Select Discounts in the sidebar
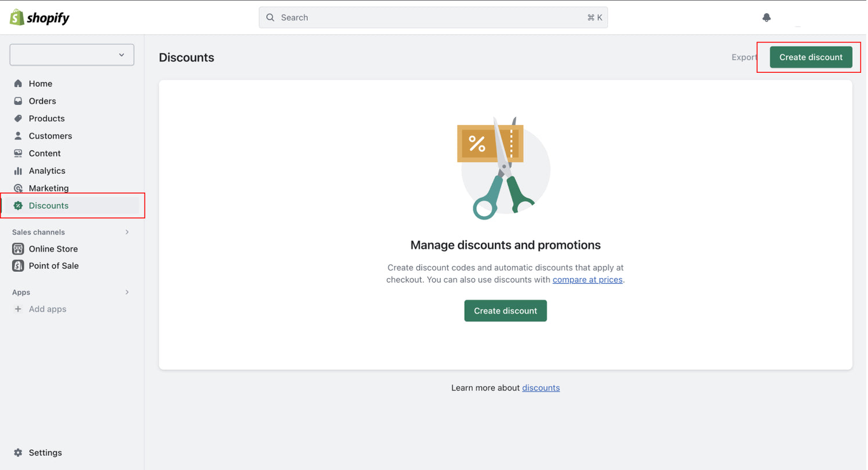This screenshot has height=470, width=868. click(49, 206)
